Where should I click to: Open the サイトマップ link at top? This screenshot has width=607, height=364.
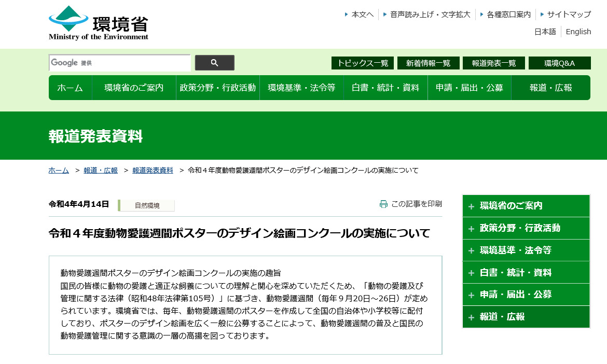click(569, 15)
